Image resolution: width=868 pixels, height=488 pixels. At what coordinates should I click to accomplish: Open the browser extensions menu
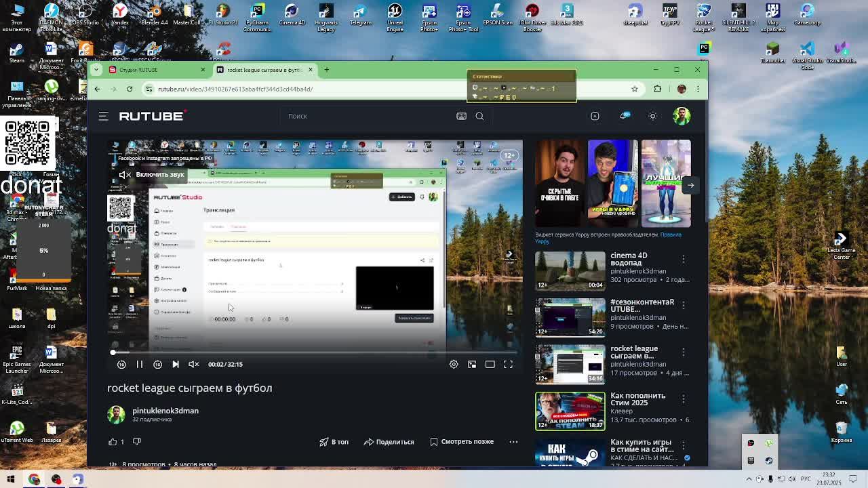657,89
